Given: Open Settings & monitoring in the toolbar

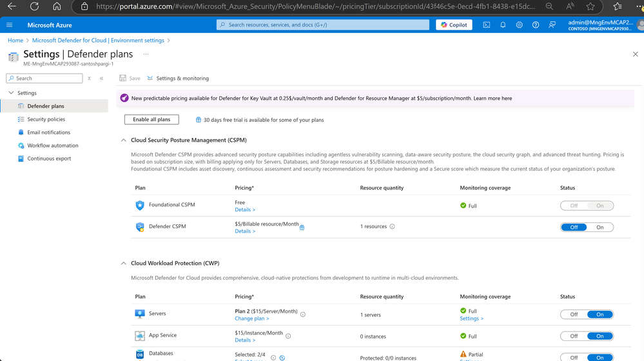Looking at the screenshot, I should tap(178, 78).
